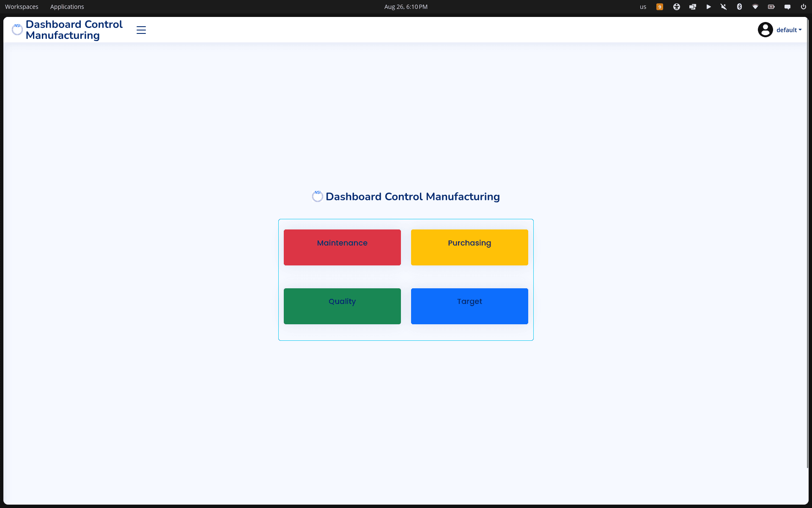812x508 pixels.
Task: Open the hamburger sidebar menu
Action: [x=141, y=30]
